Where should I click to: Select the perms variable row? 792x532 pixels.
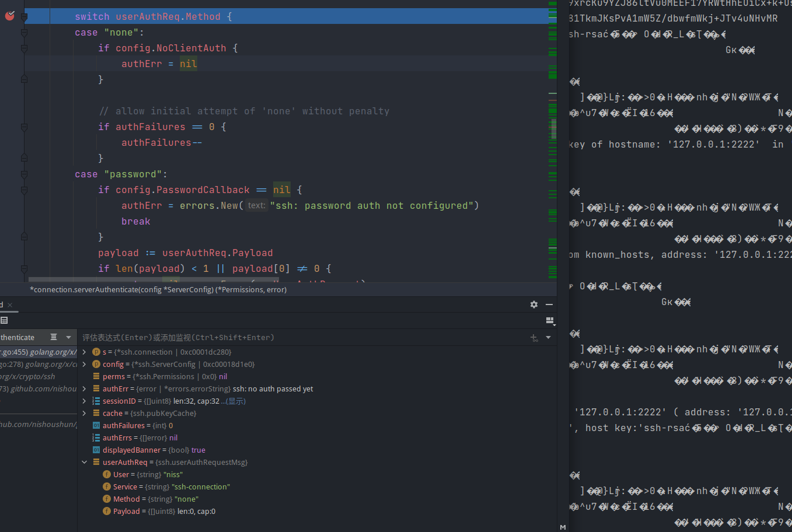tap(317, 376)
